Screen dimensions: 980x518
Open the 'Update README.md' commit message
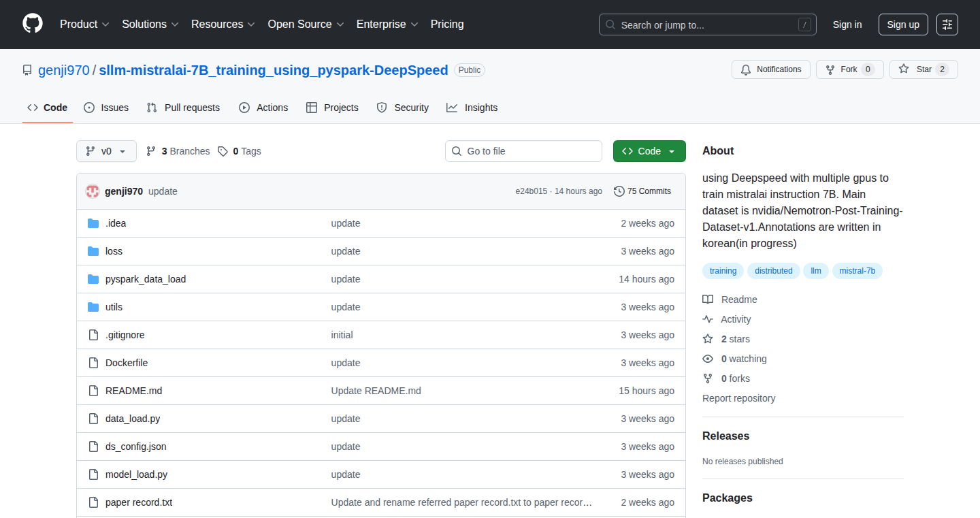pos(376,391)
